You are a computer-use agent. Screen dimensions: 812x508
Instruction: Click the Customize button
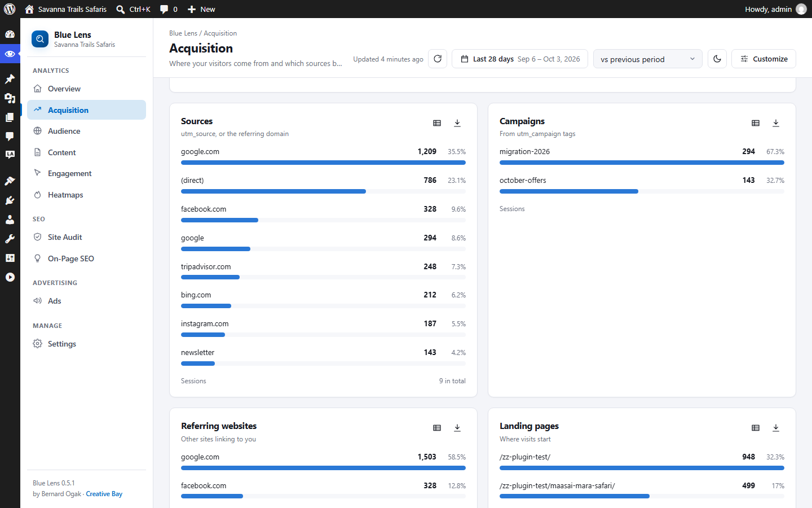point(764,59)
